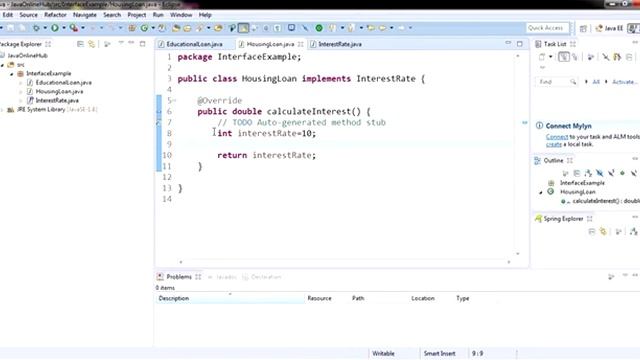Open the Window menu
640x360 pixels.
[181, 15]
